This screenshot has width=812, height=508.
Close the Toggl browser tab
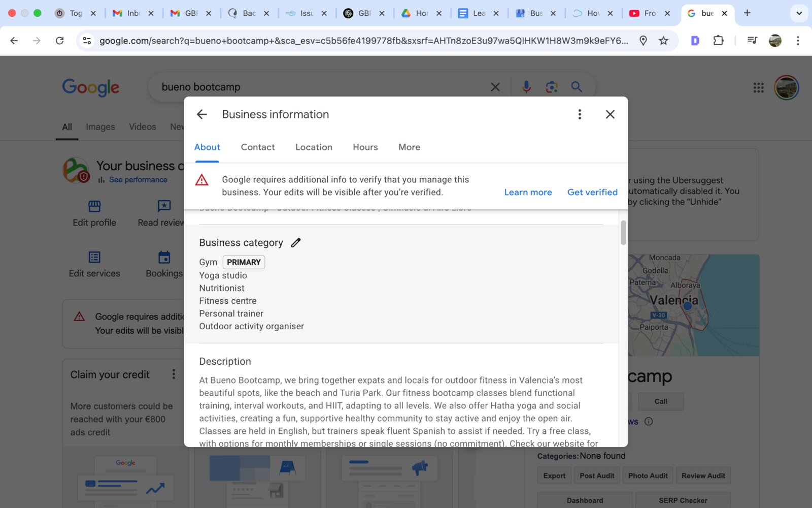point(93,14)
